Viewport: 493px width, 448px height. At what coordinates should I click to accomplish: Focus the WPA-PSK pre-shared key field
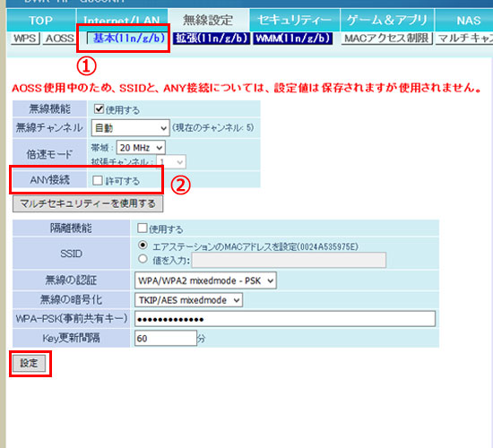[x=285, y=319]
